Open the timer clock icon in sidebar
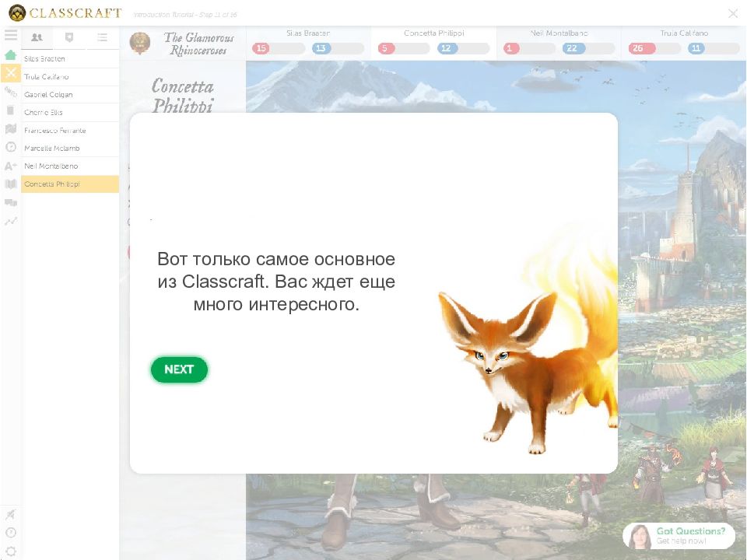 [11, 147]
